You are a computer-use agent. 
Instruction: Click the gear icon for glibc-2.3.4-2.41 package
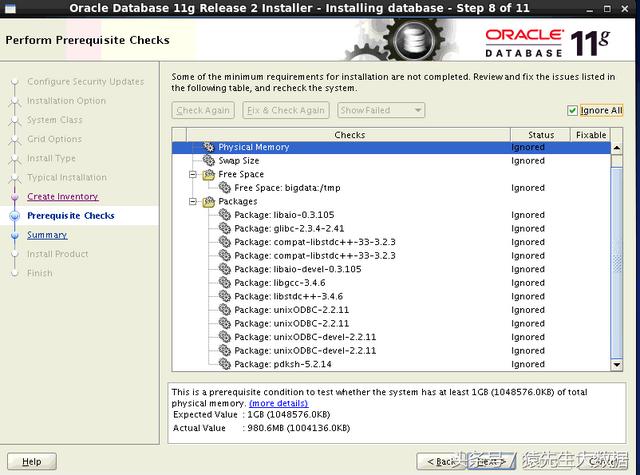coord(224,228)
